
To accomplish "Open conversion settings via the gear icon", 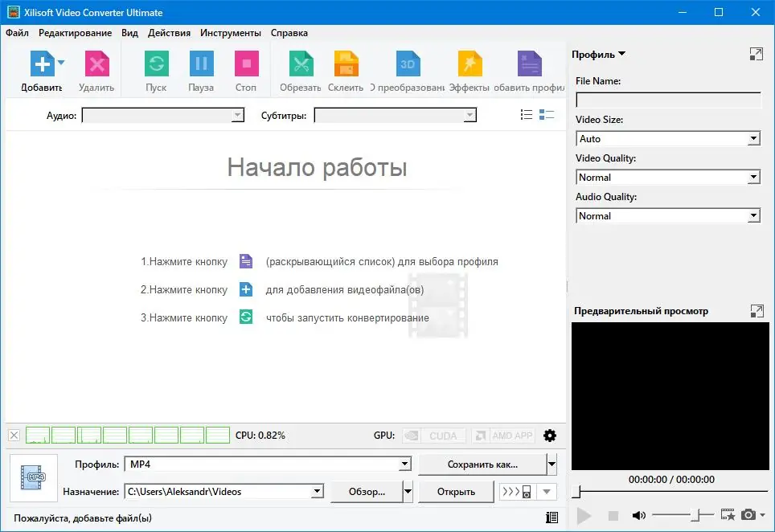I will click(550, 435).
